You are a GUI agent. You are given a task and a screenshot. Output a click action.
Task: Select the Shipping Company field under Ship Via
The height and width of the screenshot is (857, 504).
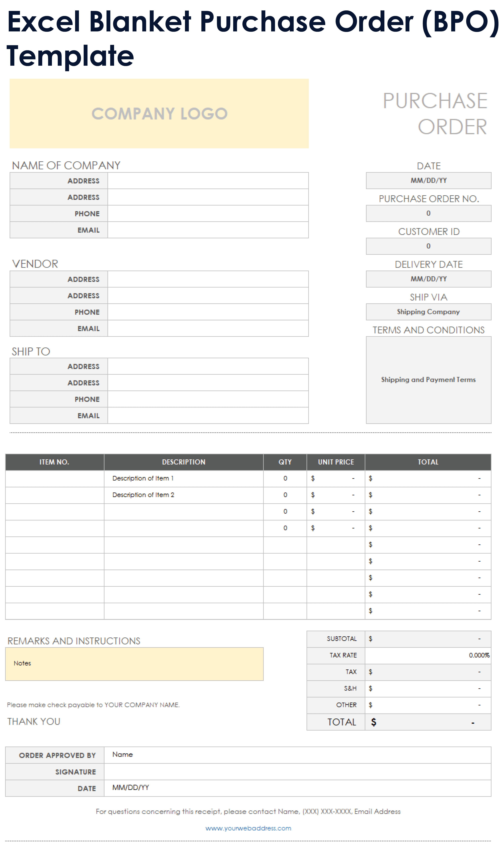[429, 312]
